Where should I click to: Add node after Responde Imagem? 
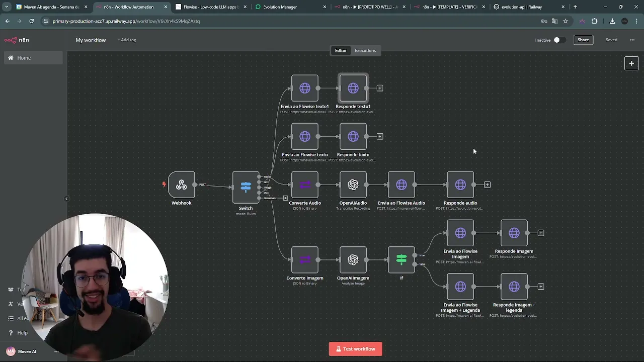[541, 233]
